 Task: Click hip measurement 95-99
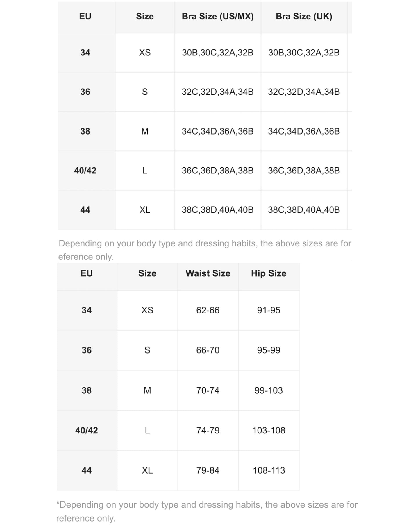(269, 350)
